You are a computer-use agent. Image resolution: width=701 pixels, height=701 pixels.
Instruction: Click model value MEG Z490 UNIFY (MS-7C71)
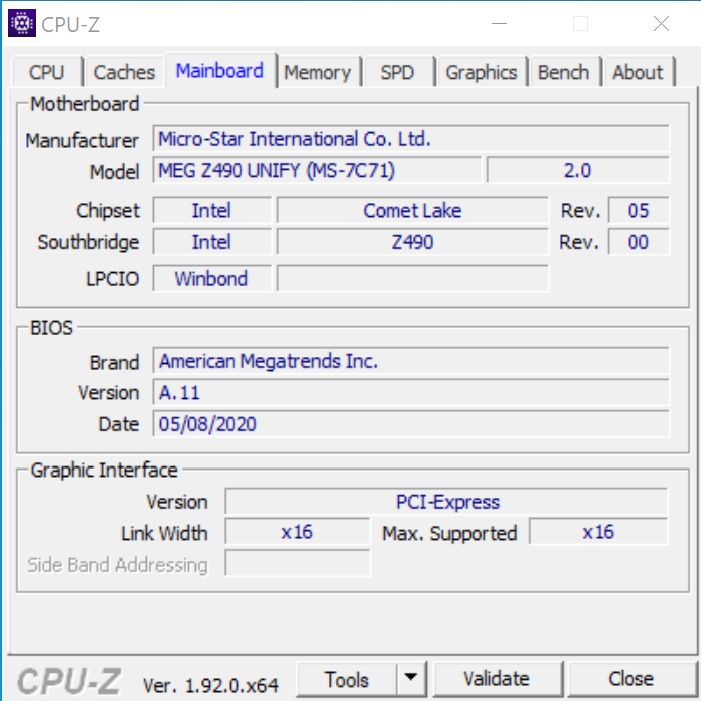317,170
